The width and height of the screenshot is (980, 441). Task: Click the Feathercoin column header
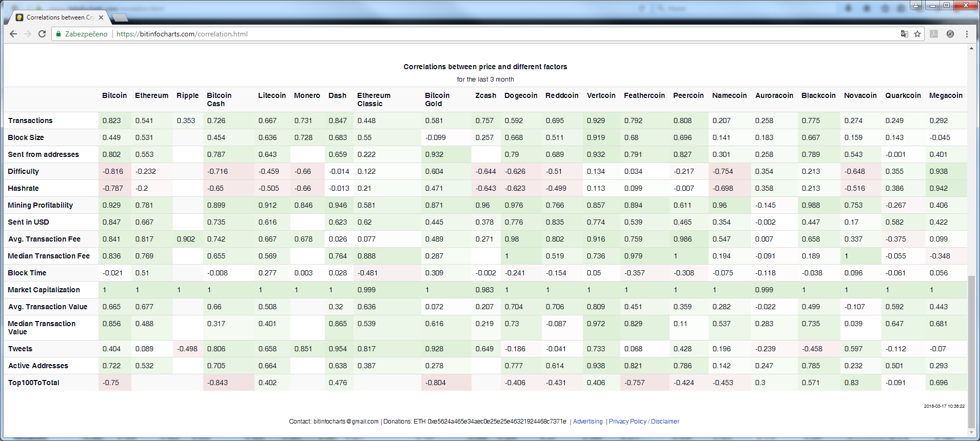coord(644,95)
